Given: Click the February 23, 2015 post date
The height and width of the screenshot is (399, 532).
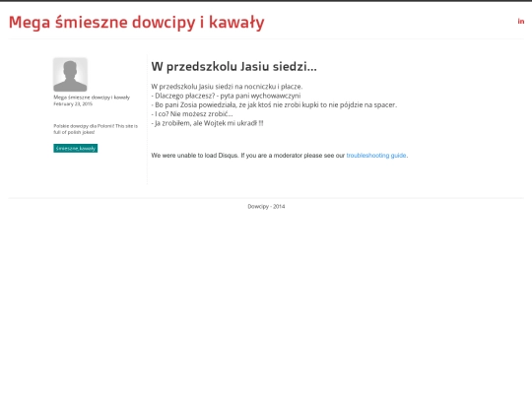Looking at the screenshot, I should tap(73, 103).
